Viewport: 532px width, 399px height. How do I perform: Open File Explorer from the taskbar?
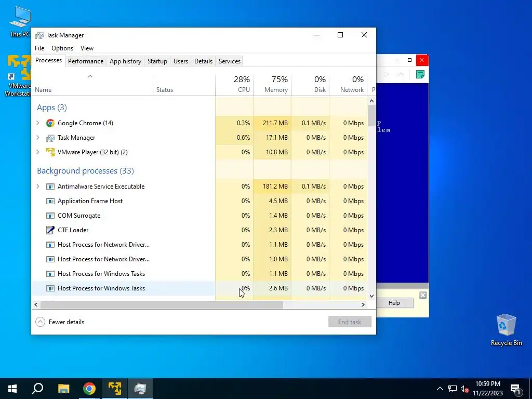(x=63, y=389)
